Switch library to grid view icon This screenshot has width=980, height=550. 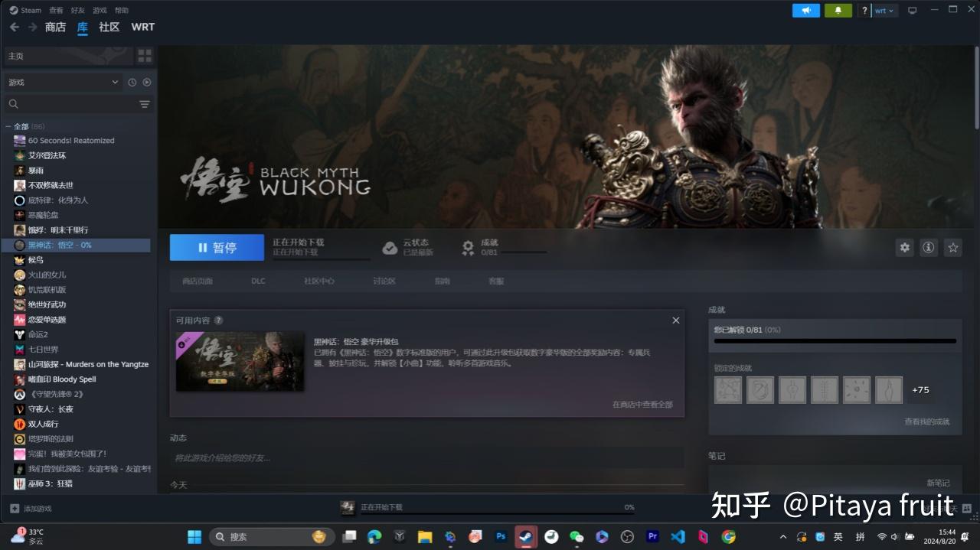(145, 56)
